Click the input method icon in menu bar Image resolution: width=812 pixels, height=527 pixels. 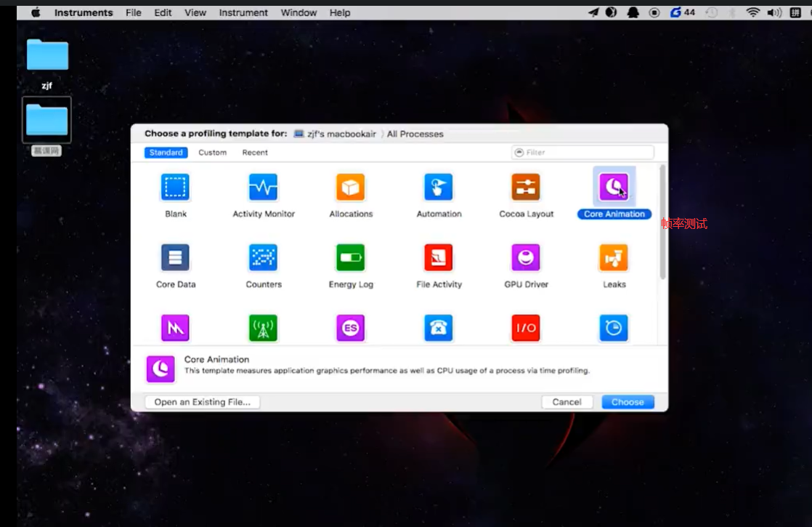(x=795, y=12)
